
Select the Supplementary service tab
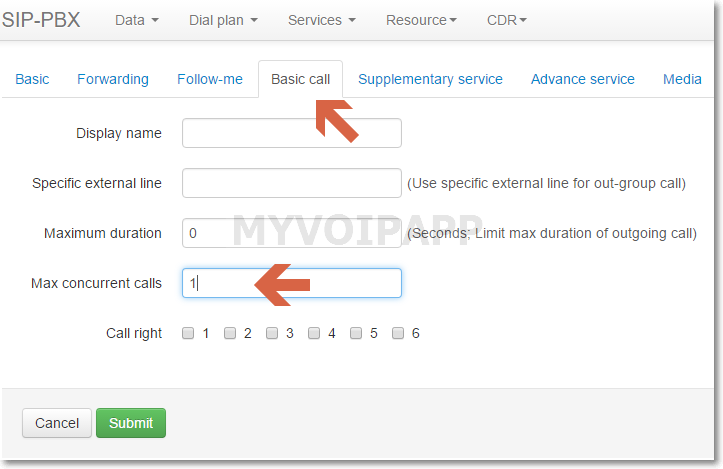pyautogui.click(x=430, y=79)
